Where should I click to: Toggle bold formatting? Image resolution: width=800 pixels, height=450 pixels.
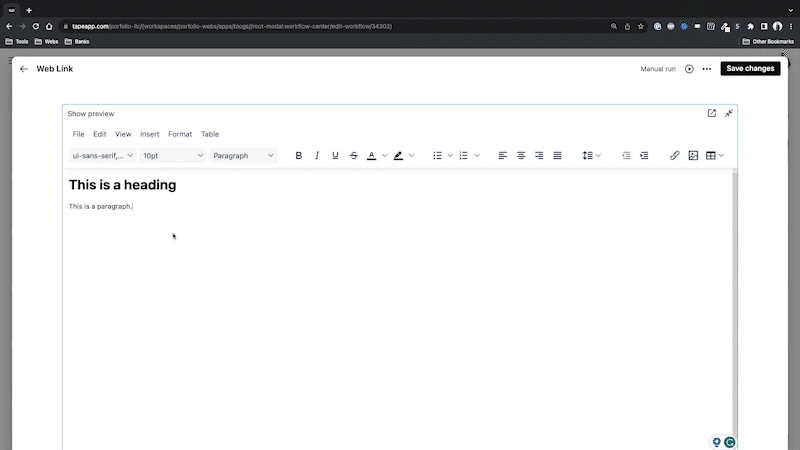pyautogui.click(x=298, y=156)
